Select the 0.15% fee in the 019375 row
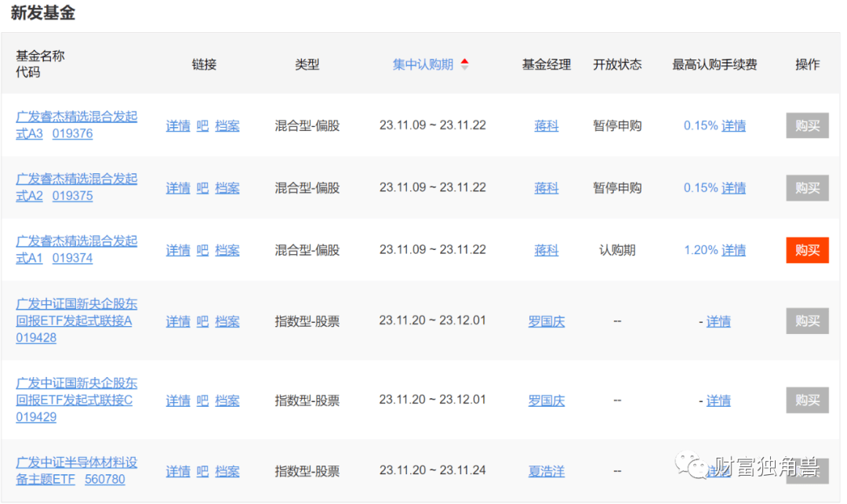The width and height of the screenshot is (847, 504). 701,188
